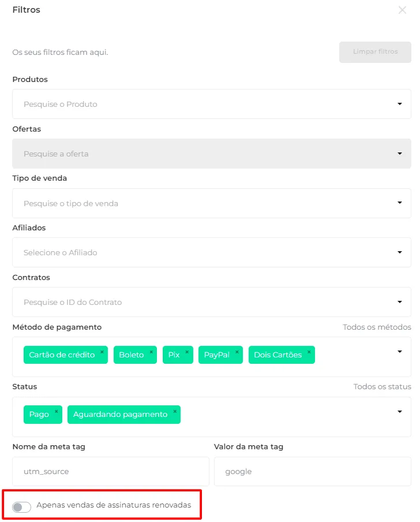Click the Boleto tag label
This screenshot has height=522, width=420.
click(x=132, y=355)
